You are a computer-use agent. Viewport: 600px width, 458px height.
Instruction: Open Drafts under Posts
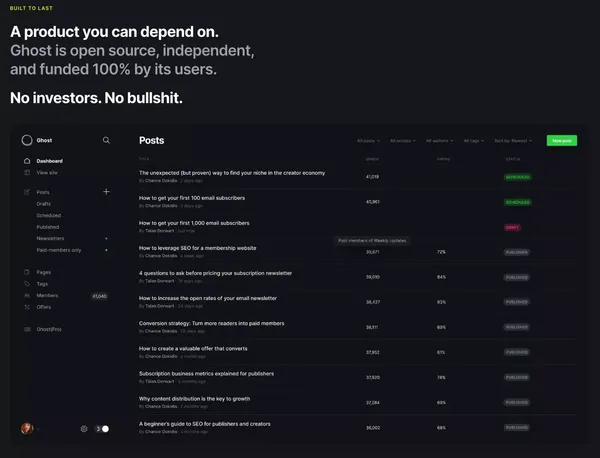(44, 204)
